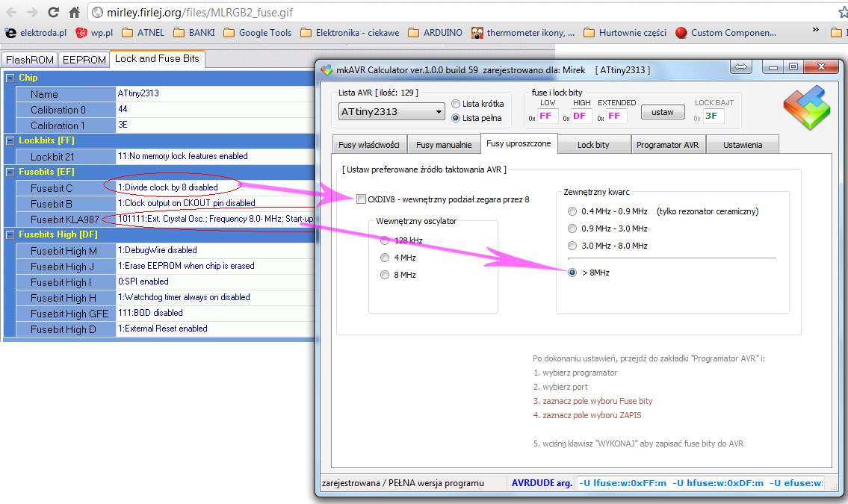This screenshot has width=848, height=504.
Task: Click the Lockbit 21 value row
Action: [215, 156]
